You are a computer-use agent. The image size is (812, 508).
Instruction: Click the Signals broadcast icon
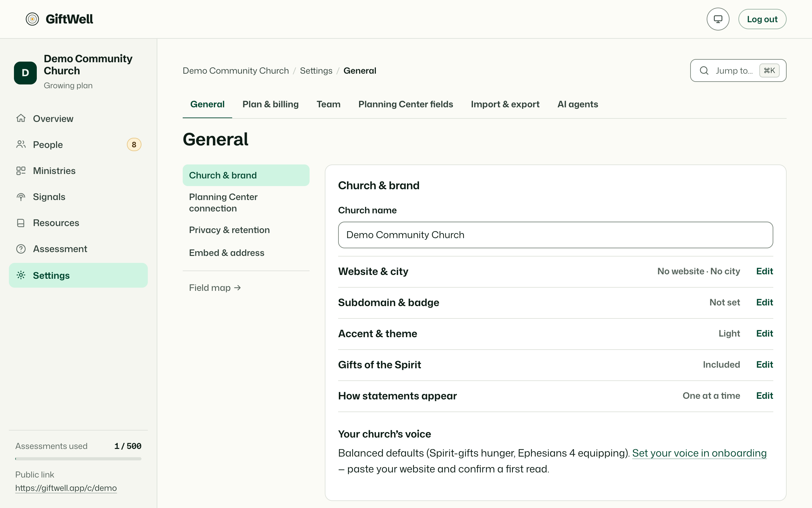21,197
